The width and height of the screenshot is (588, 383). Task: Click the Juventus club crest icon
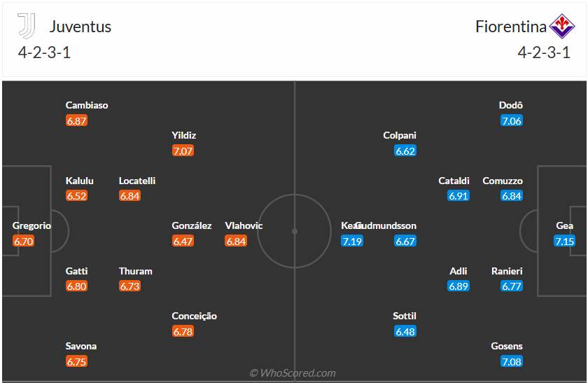[26, 27]
